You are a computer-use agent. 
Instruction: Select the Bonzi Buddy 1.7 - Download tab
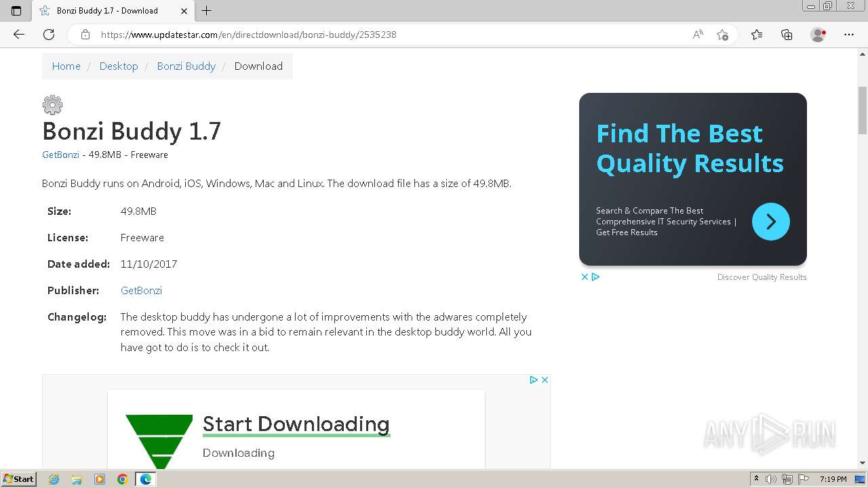[113, 11]
